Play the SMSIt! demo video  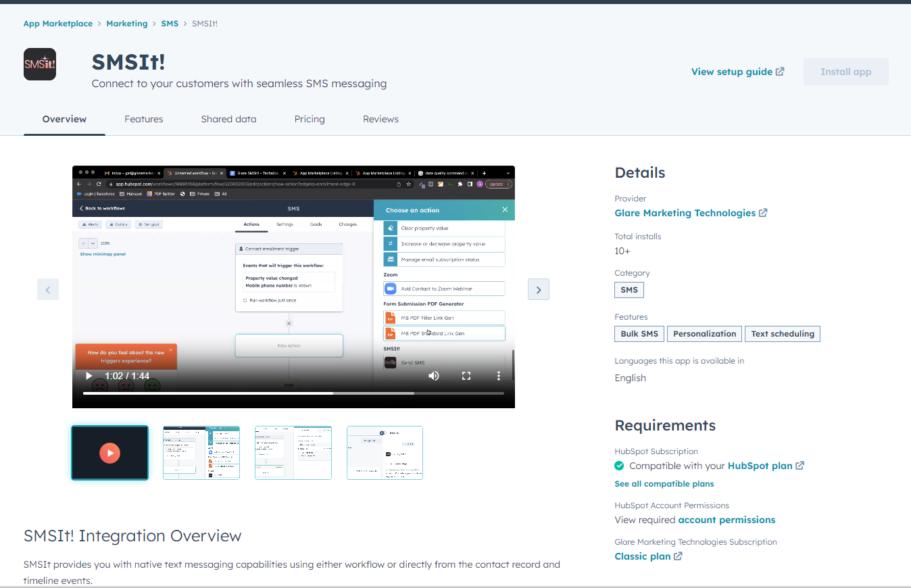click(x=89, y=375)
